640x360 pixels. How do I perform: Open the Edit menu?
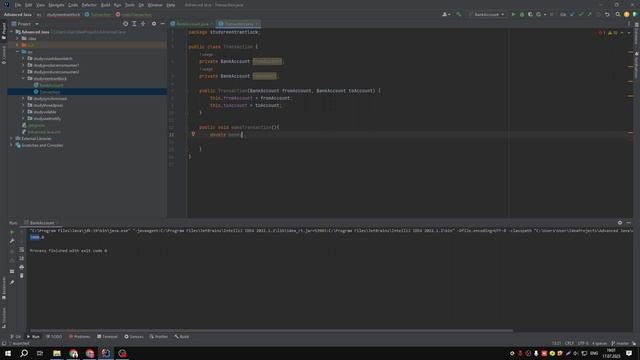28,5
